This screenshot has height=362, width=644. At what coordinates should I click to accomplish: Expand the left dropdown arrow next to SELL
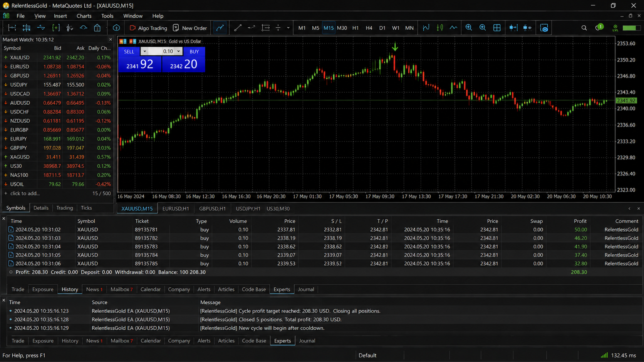144,51
